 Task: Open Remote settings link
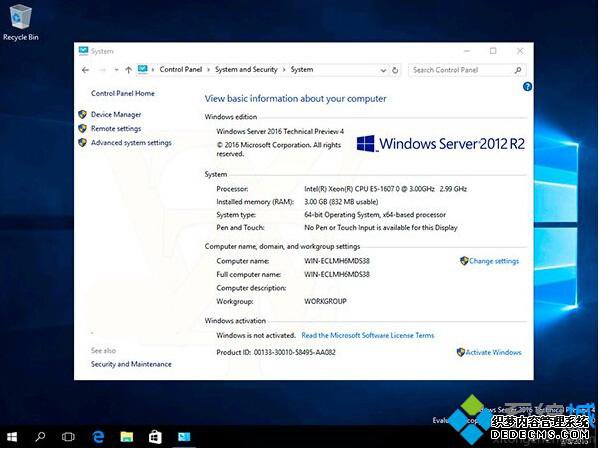click(x=116, y=129)
